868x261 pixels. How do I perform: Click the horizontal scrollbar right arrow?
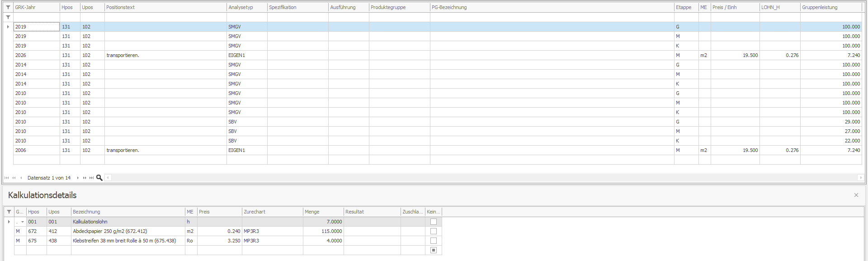pos(860,178)
